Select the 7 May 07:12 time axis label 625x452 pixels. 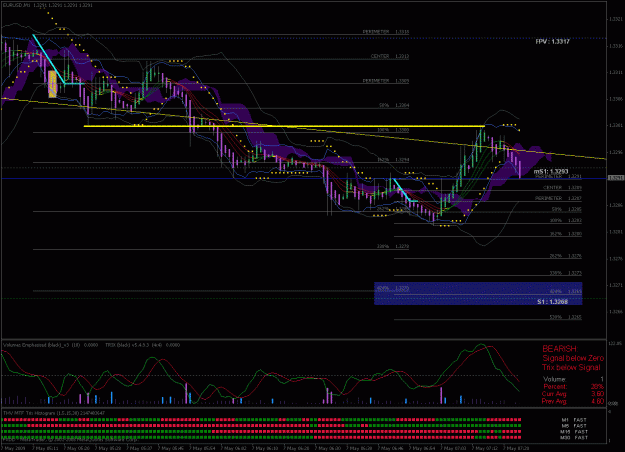487,448
